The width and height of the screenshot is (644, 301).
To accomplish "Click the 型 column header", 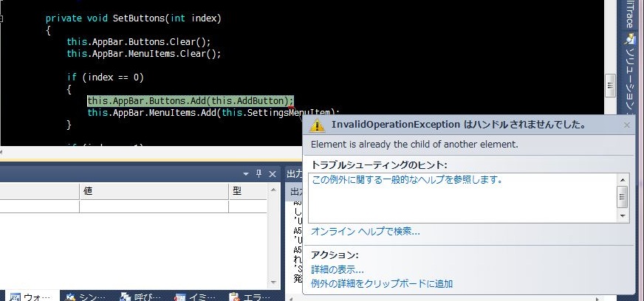I will 237,190.
